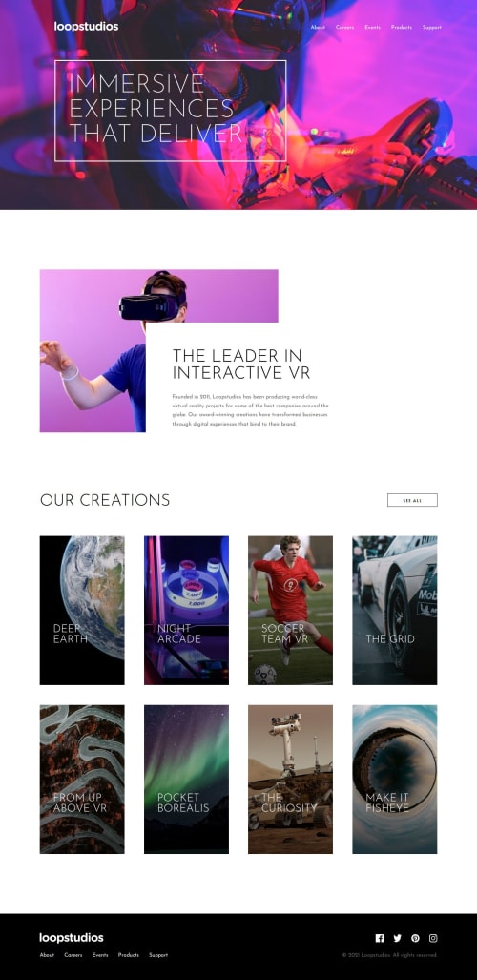477x980 pixels.
Task: Open the Deep Earth creation card
Action: tap(82, 610)
